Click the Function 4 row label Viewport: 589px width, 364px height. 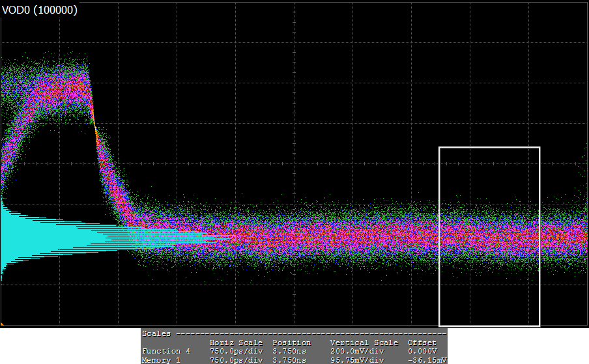[166, 351]
